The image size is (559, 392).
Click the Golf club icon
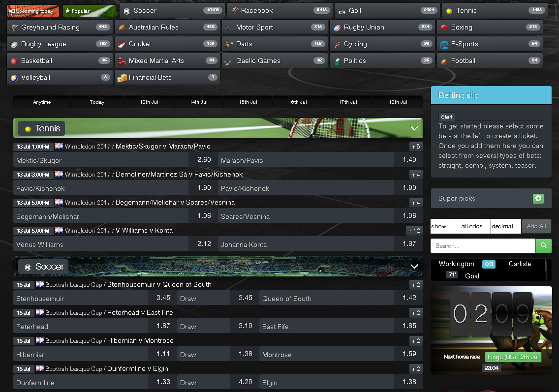(342, 11)
